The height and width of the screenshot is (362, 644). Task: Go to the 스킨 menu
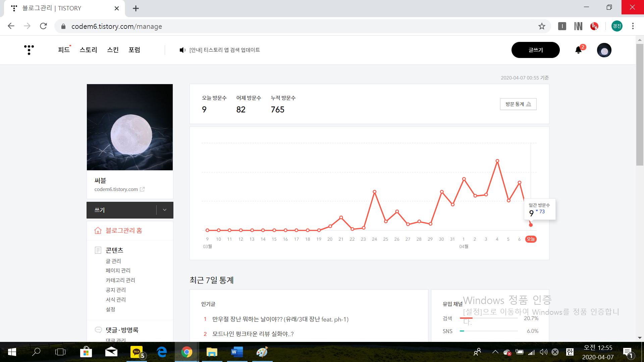113,50
